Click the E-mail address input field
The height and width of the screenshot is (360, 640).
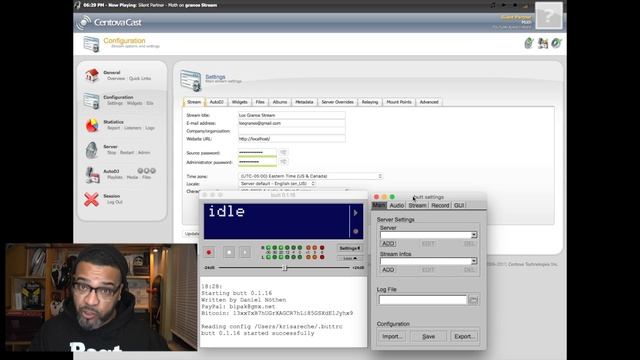pos(291,123)
